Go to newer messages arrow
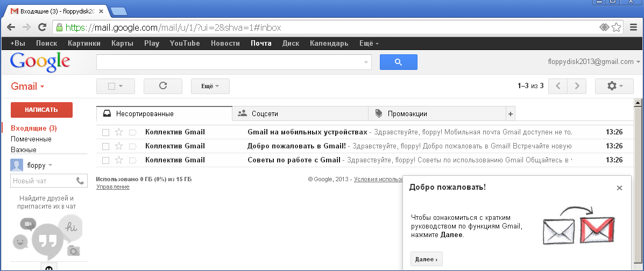The height and width of the screenshot is (271, 644). click(558, 86)
